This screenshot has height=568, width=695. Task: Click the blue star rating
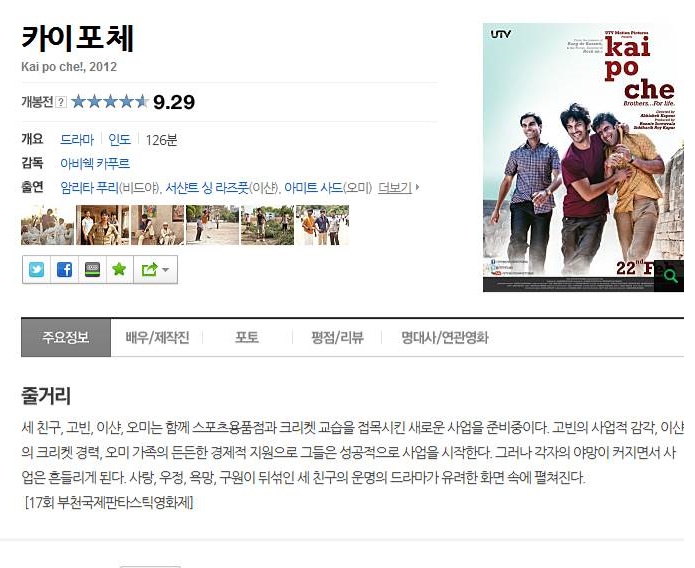click(x=109, y=102)
